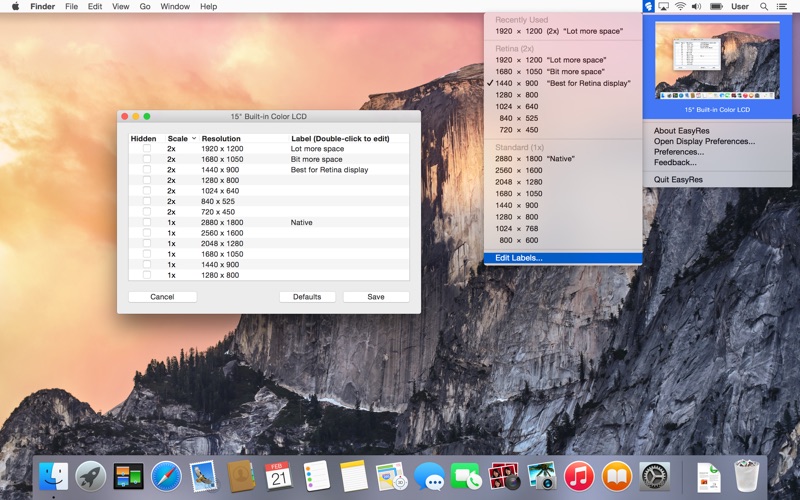800x500 pixels.
Task: Open Messages chat bubble icon
Action: click(429, 477)
